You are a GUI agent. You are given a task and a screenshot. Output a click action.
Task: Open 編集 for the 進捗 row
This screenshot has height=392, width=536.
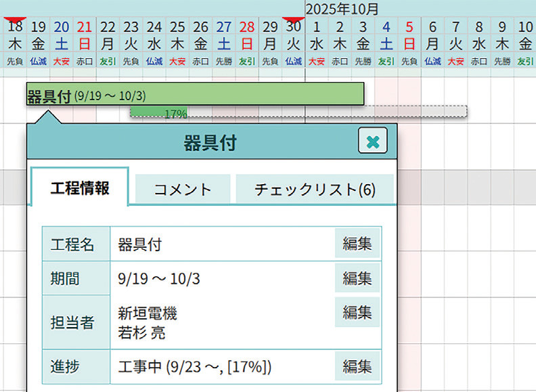pyautogui.click(x=357, y=366)
